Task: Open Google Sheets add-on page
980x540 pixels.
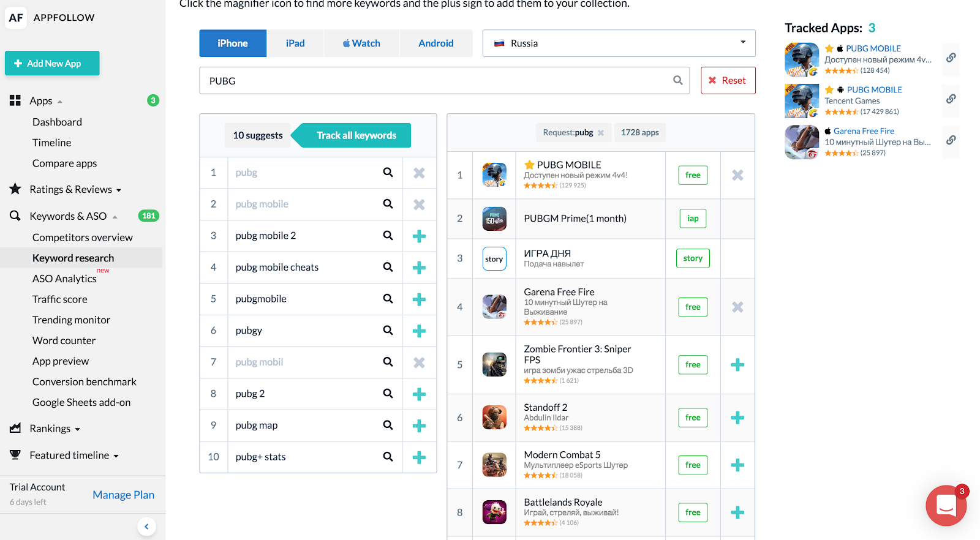Action: 81,402
